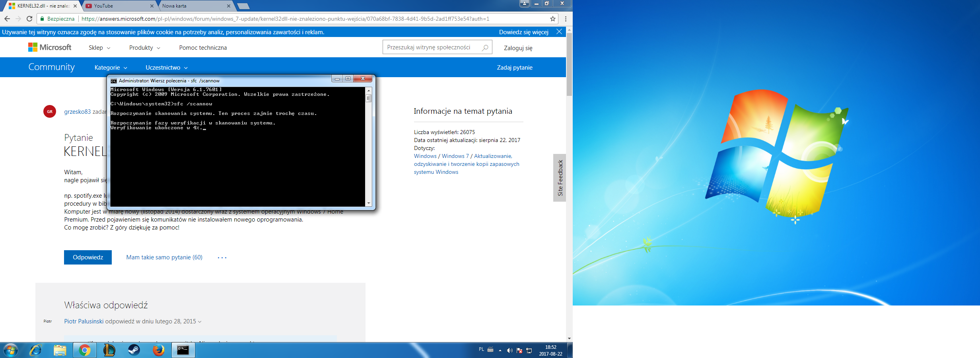The width and height of the screenshot is (980, 358).
Task: Click the search magnifier icon
Action: point(485,47)
